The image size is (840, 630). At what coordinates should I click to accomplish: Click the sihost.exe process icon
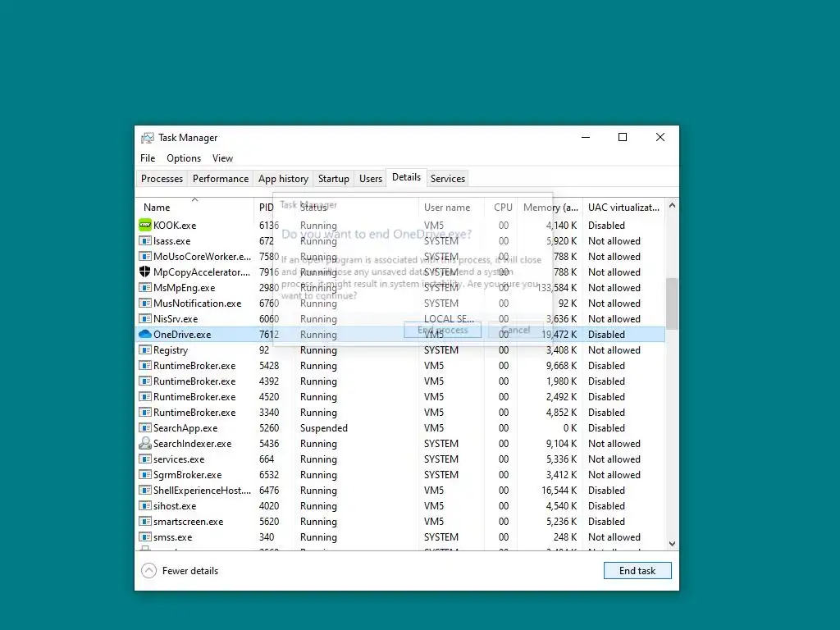pos(144,505)
